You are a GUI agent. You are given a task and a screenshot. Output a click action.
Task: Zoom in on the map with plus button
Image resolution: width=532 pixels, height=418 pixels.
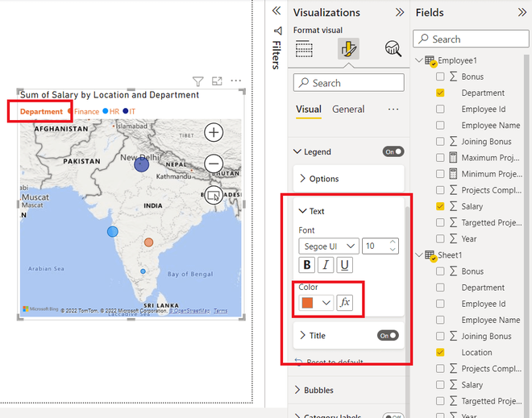click(x=214, y=132)
